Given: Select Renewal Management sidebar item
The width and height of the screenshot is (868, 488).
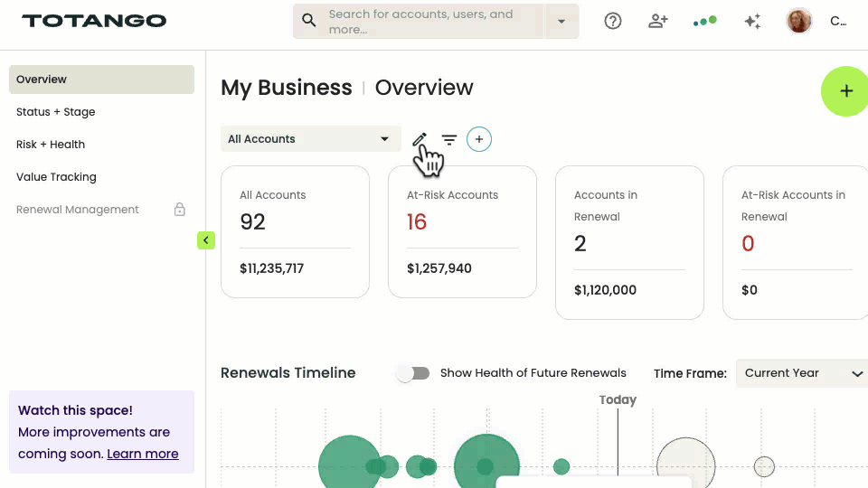Looking at the screenshot, I should pyautogui.click(x=78, y=210).
